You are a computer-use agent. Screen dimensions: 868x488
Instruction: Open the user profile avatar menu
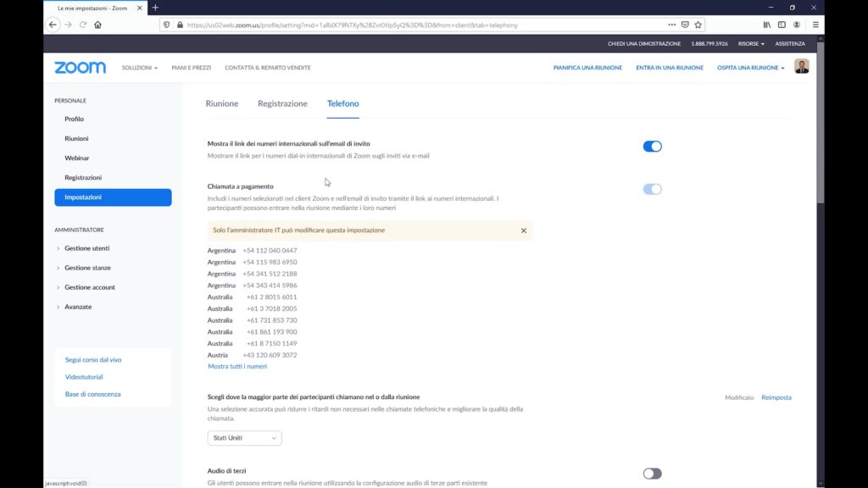pos(801,67)
